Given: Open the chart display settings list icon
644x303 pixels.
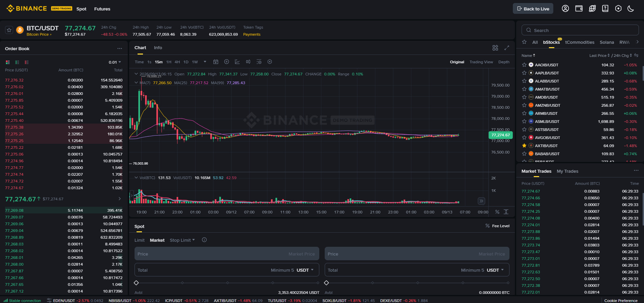Looking at the screenshot, I should click(259, 62).
